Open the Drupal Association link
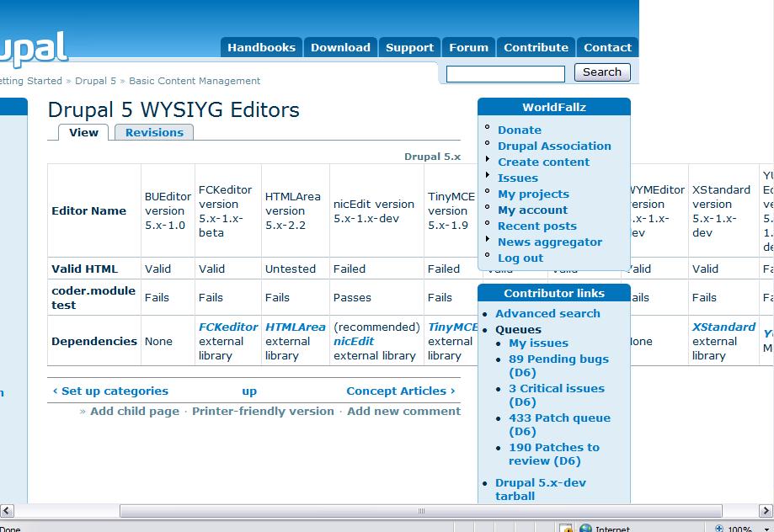The image size is (774, 532). click(554, 146)
